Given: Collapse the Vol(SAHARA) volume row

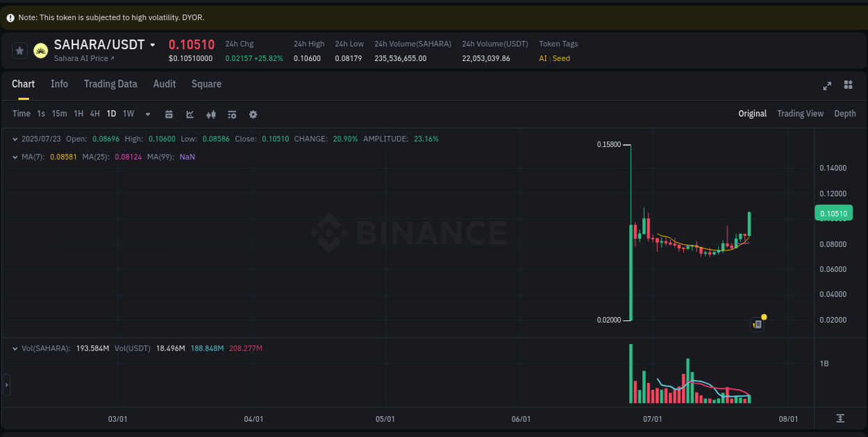Looking at the screenshot, I should click(15, 348).
